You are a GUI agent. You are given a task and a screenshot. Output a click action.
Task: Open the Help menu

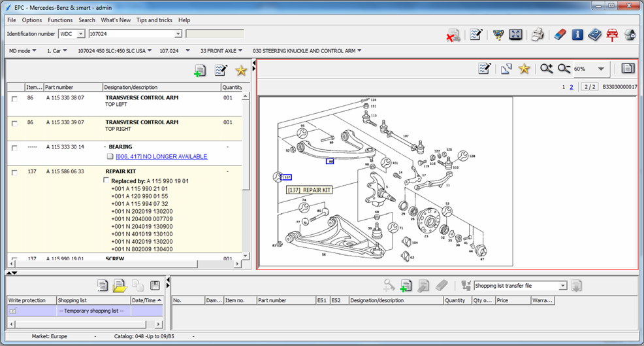[x=184, y=20]
